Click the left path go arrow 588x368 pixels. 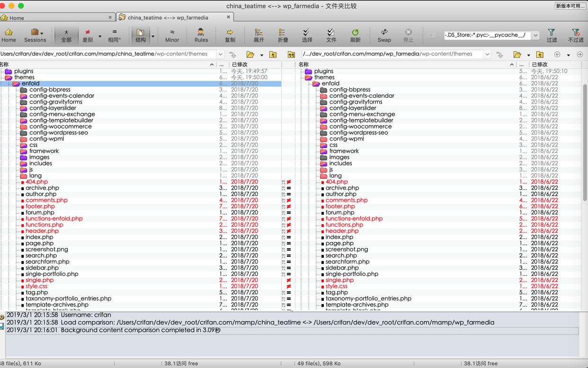click(232, 54)
